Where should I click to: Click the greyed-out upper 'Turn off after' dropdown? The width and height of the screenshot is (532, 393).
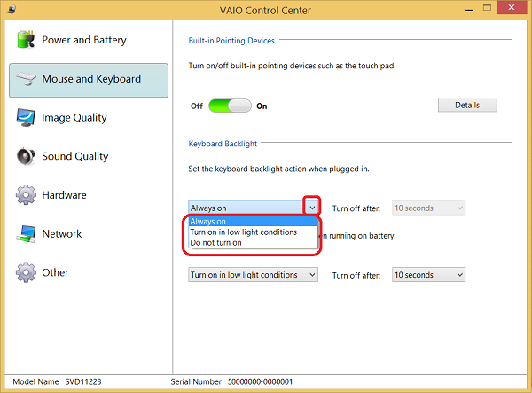click(428, 208)
